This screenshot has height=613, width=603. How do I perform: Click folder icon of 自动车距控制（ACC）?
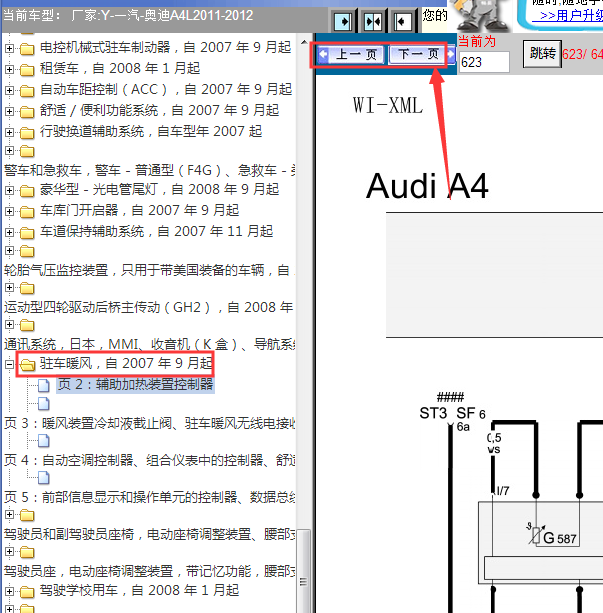[27, 91]
